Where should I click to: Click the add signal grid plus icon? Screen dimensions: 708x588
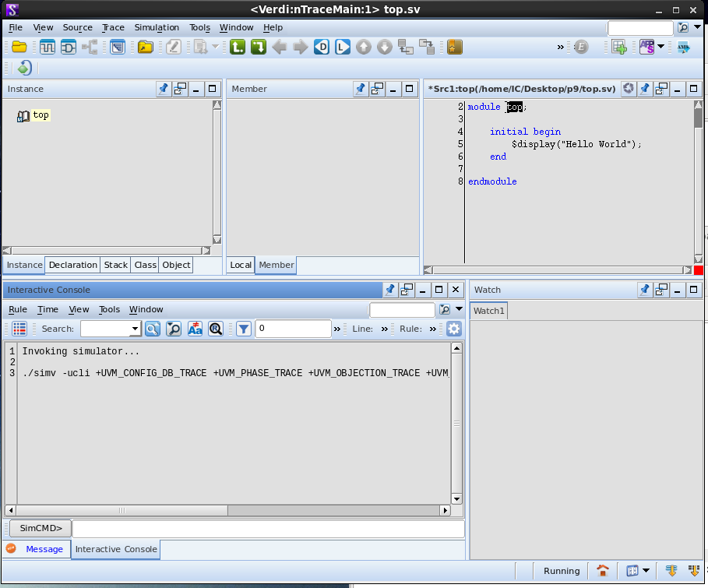619,47
